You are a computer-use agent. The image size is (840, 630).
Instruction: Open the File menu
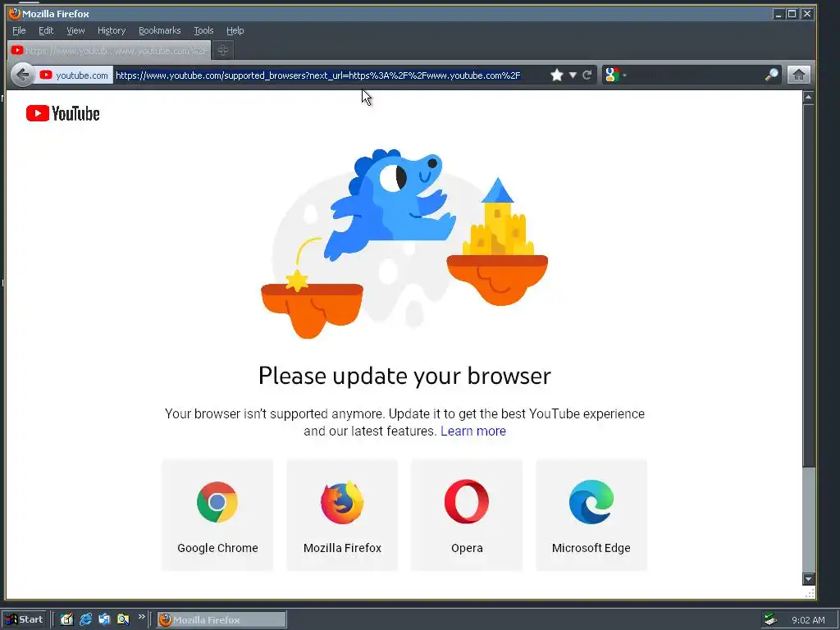click(19, 30)
